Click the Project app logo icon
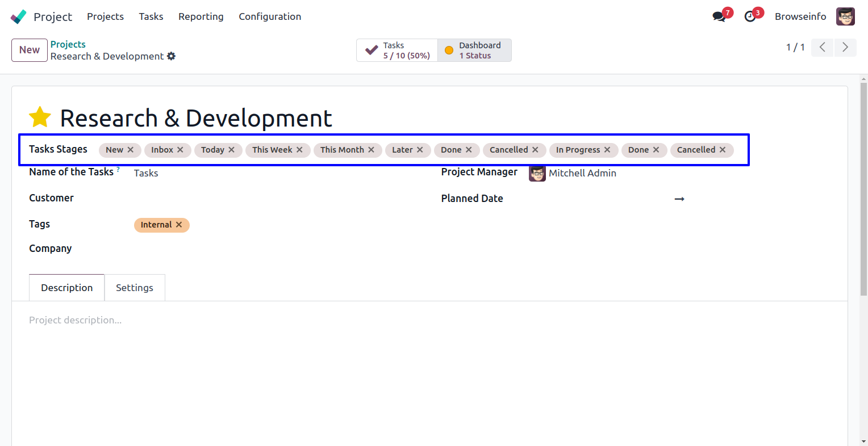The image size is (868, 446). [19, 16]
